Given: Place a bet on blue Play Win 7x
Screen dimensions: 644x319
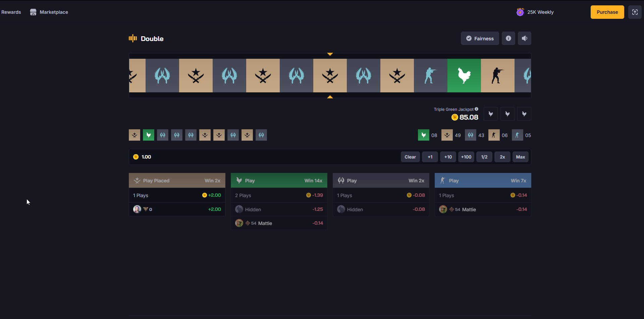Looking at the screenshot, I should pos(483,180).
